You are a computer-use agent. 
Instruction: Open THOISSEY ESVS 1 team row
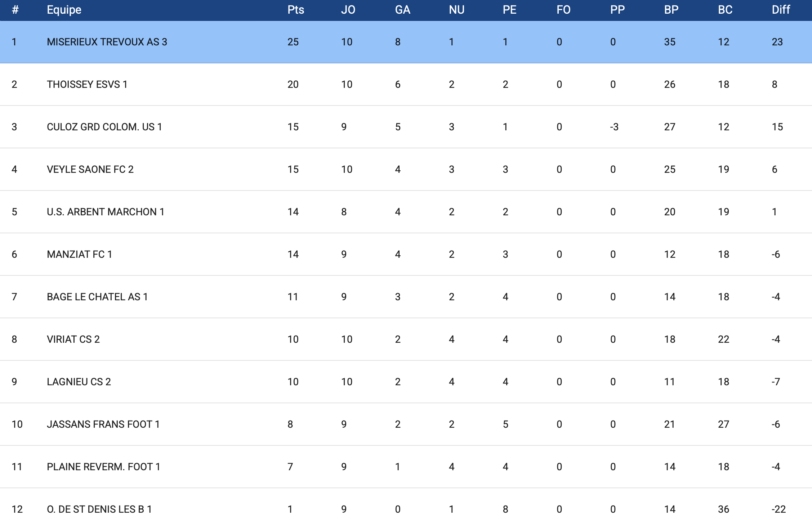87,85
